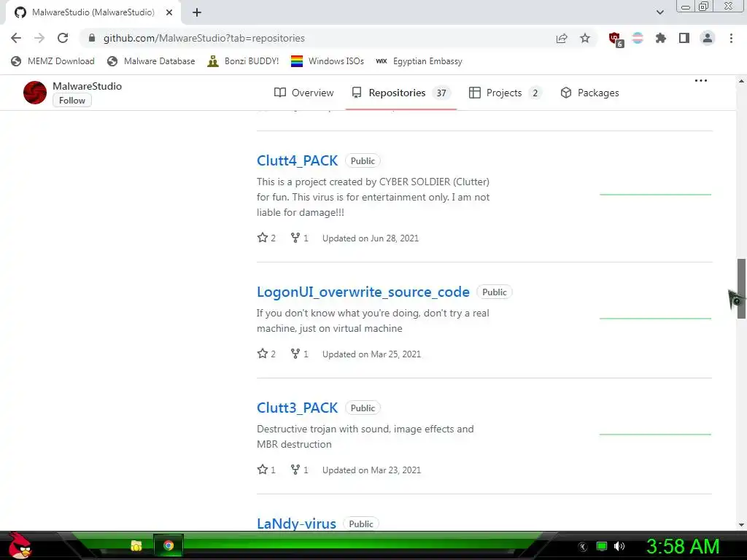Click the scrollbar down arrow
Screen dimensions: 747x560
[741, 525]
